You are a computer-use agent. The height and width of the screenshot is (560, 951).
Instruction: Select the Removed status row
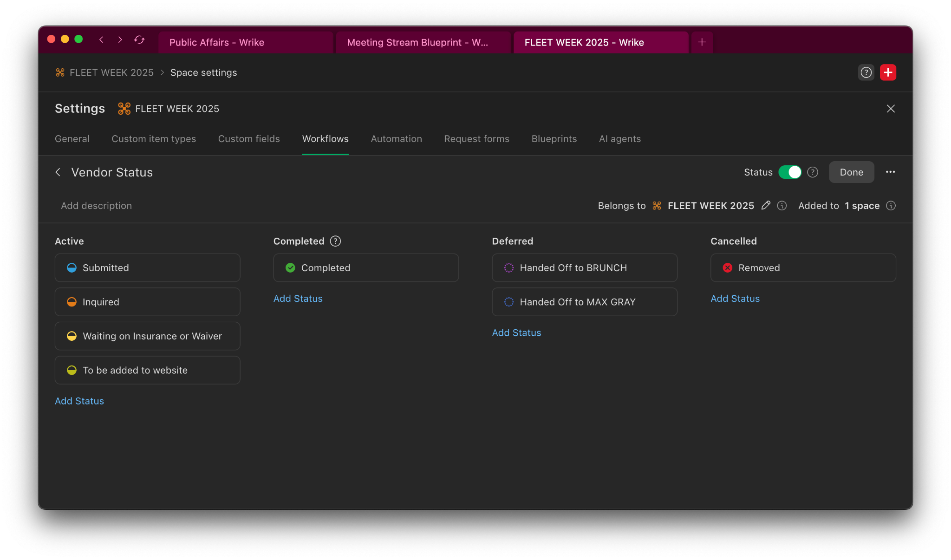pyautogui.click(x=803, y=268)
